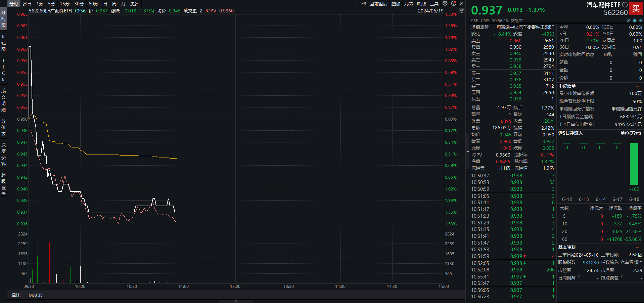Switch to the MACD indicator tab

click(x=35, y=295)
